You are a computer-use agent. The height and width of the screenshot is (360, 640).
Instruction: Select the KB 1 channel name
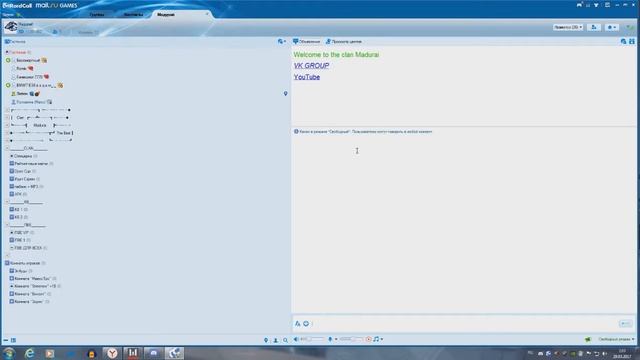18,209
